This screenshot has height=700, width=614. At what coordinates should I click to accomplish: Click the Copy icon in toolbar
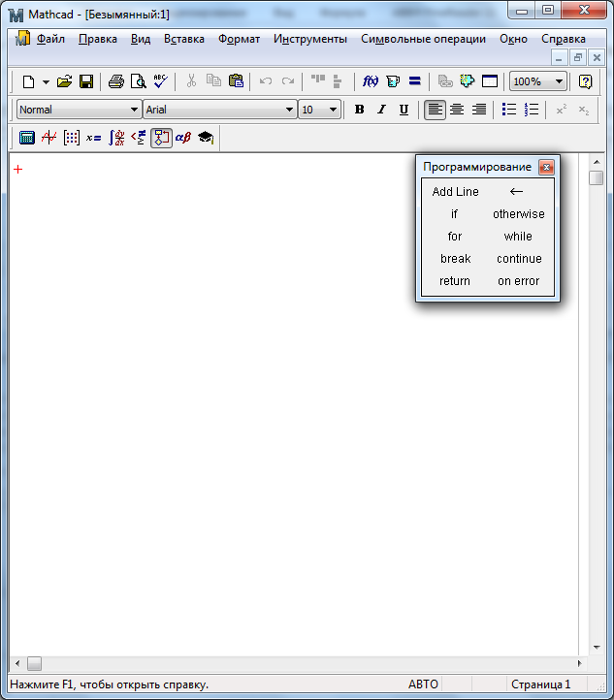click(x=213, y=81)
